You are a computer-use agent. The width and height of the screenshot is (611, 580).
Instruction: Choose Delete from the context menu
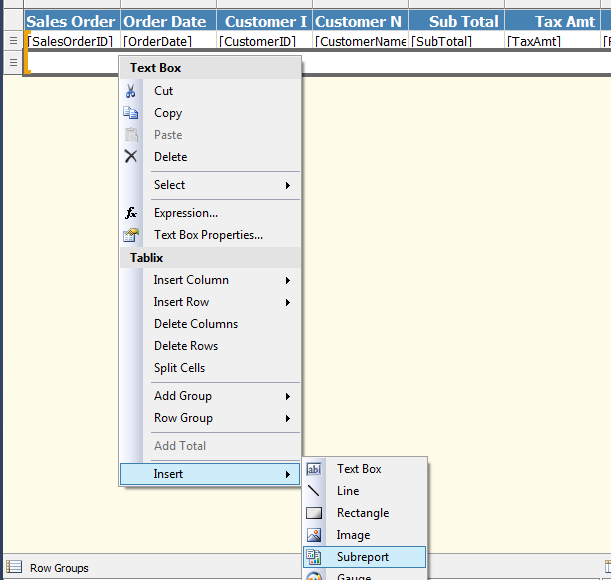pyautogui.click(x=210, y=157)
